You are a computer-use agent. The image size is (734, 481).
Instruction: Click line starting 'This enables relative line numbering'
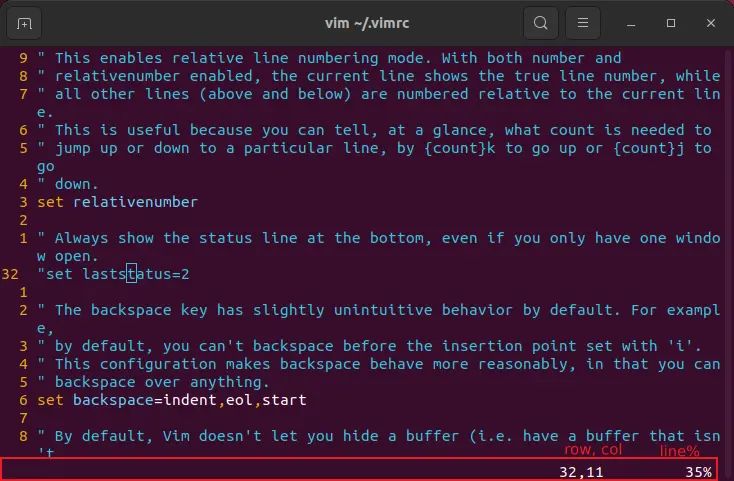tap(329, 58)
